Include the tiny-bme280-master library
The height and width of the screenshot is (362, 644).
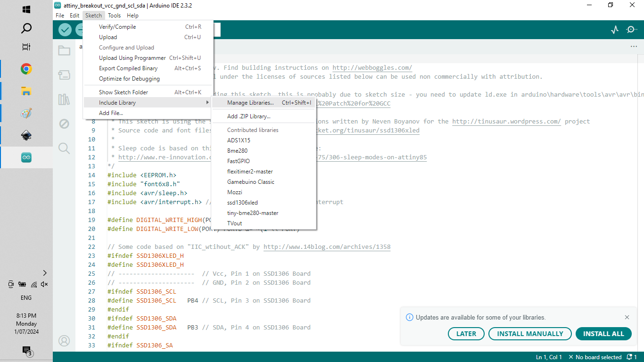coord(264,213)
